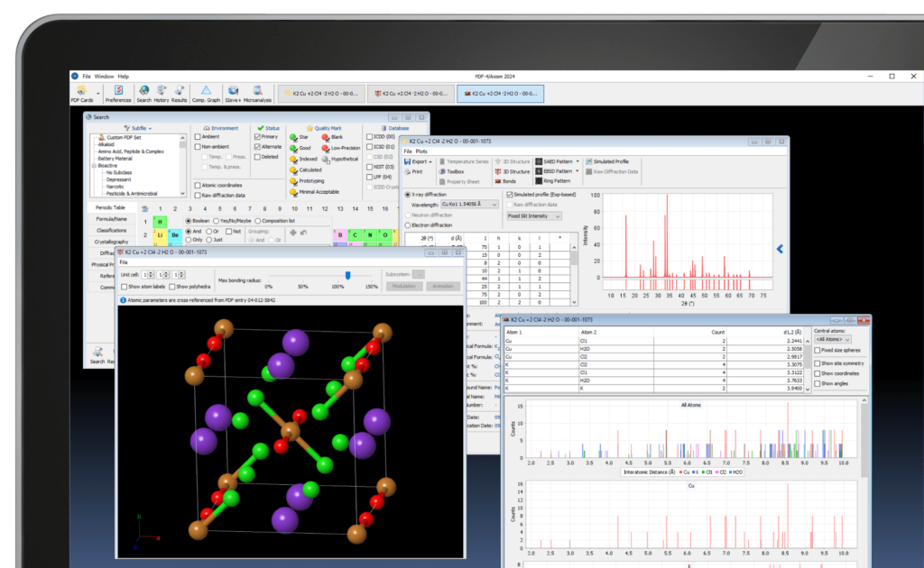Open the Subfile dropdown in Search
Image resolution: width=924 pixels, height=568 pixels.
(139, 128)
